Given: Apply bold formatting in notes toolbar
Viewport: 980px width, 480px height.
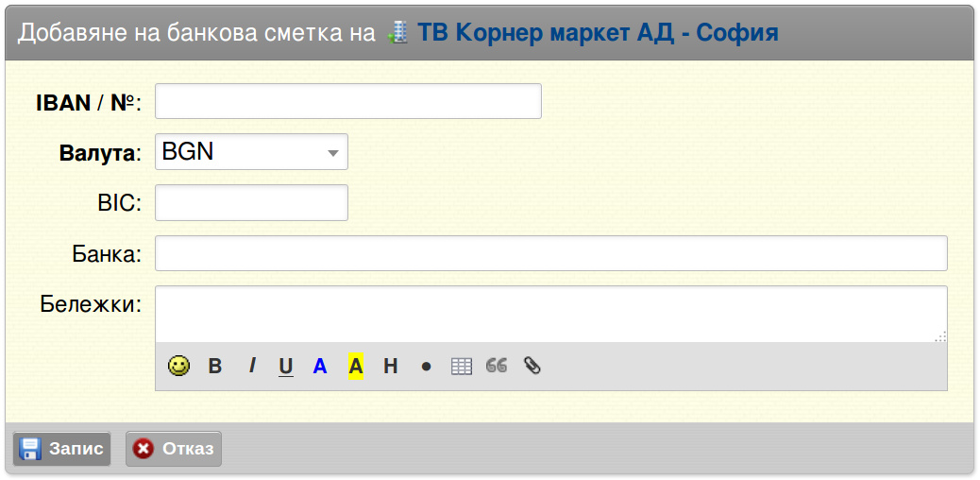Looking at the screenshot, I should point(214,366).
